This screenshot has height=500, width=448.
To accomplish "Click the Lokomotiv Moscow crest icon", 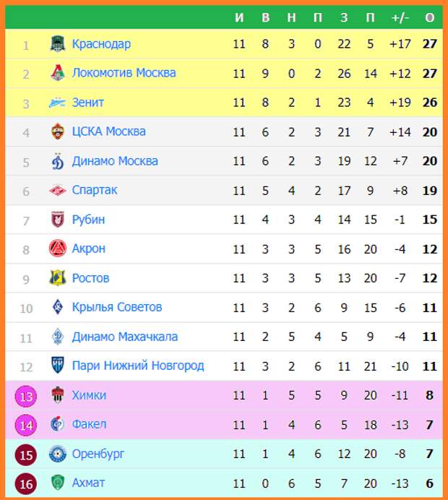I will coord(58,73).
